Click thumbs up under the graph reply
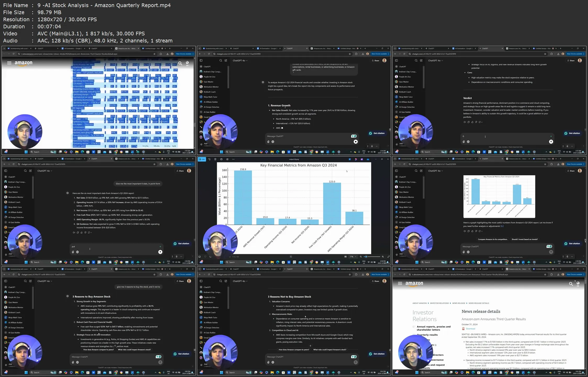Screen dimensions: 588x377 tap(472, 231)
